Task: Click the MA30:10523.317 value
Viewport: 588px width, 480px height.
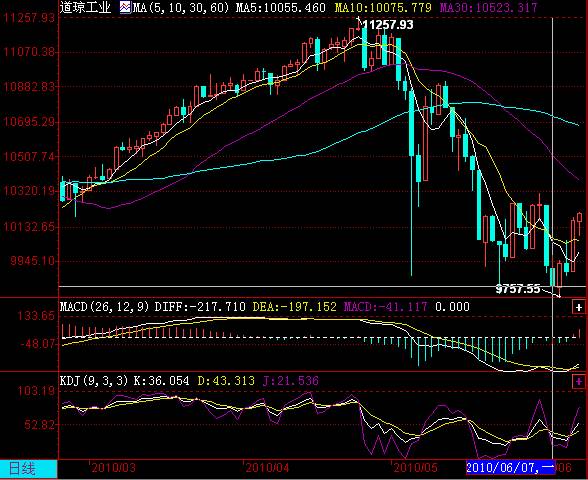Action: (x=488, y=7)
